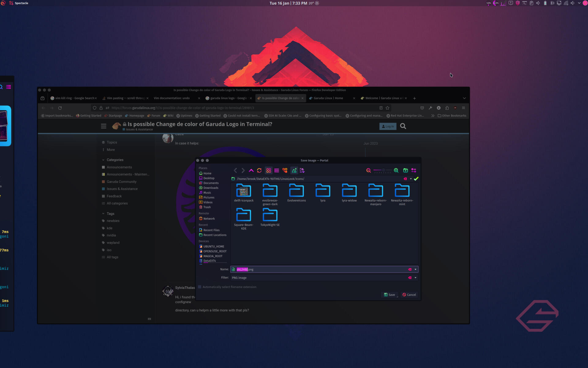Screen dimensions: 588x368
Task: Bookmark this page with star icon
Action: (x=387, y=108)
